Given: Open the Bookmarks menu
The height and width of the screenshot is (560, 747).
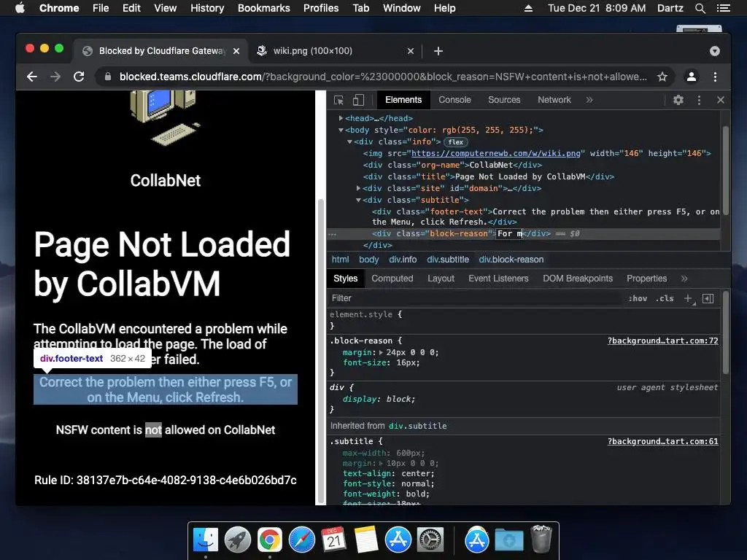Looking at the screenshot, I should click(264, 8).
